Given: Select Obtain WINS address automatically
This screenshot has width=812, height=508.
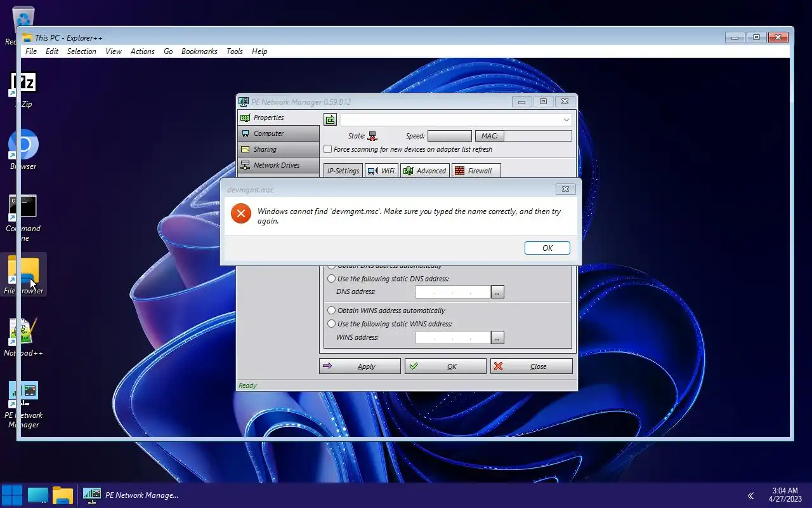Looking at the screenshot, I should pyautogui.click(x=331, y=311).
